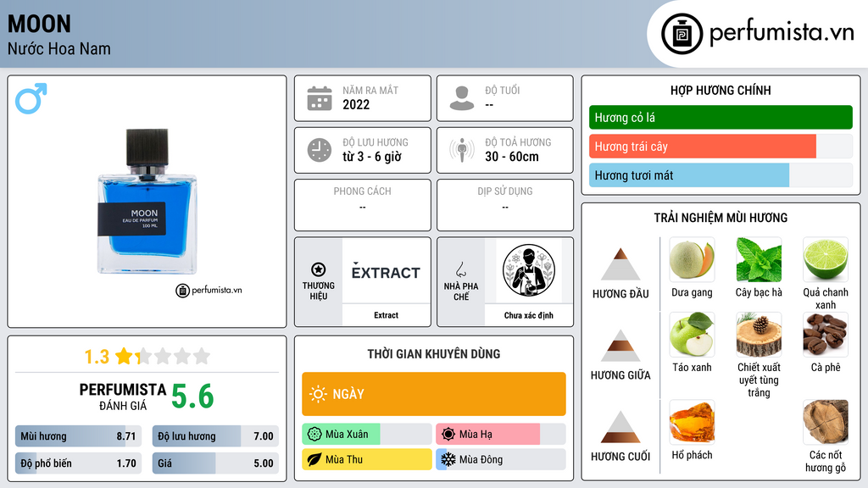Select the Các nốt hương gỗ image

pyautogui.click(x=826, y=422)
